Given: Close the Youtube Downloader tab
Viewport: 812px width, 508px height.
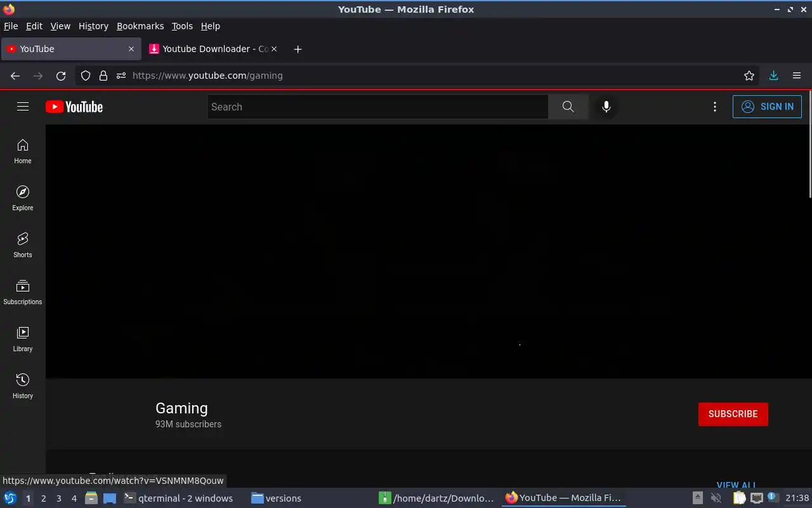Looking at the screenshot, I should [274, 49].
